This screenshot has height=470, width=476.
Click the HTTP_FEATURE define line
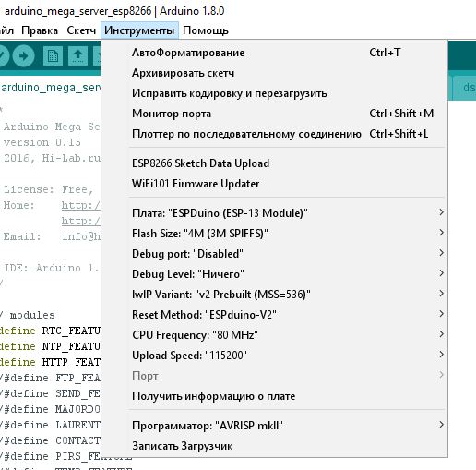click(50, 362)
